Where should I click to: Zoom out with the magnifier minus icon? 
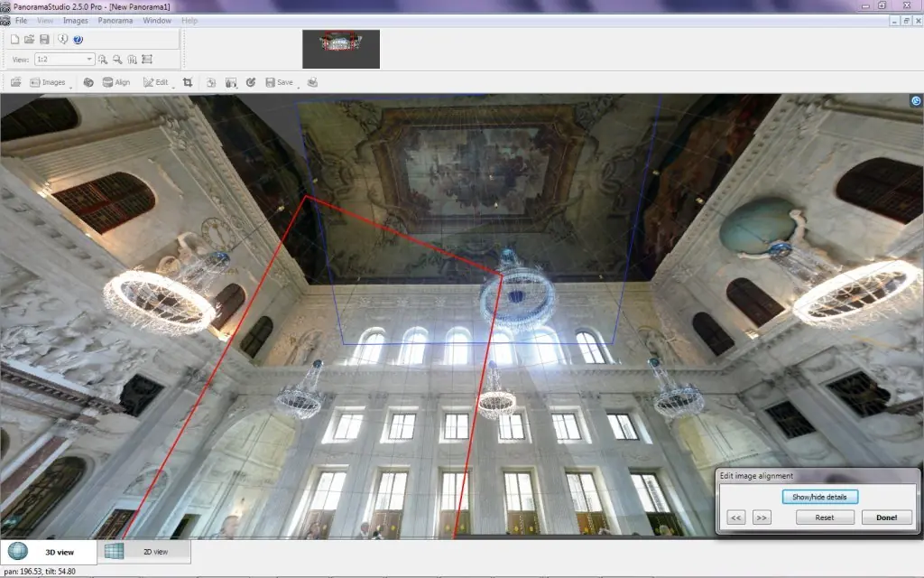117,60
